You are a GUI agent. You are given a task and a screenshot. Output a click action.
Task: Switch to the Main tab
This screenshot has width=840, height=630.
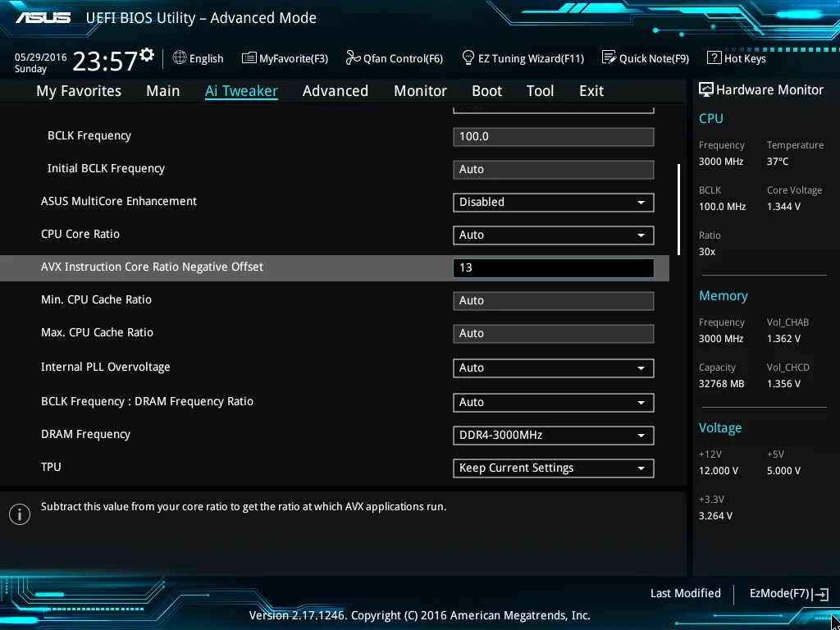coord(163,90)
